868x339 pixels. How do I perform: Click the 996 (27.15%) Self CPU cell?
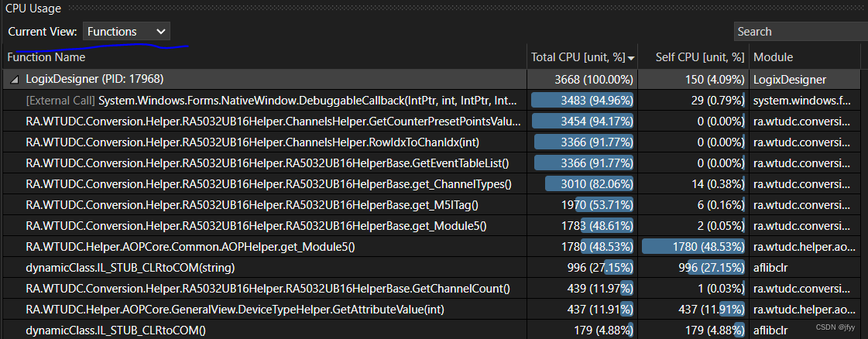point(694,268)
